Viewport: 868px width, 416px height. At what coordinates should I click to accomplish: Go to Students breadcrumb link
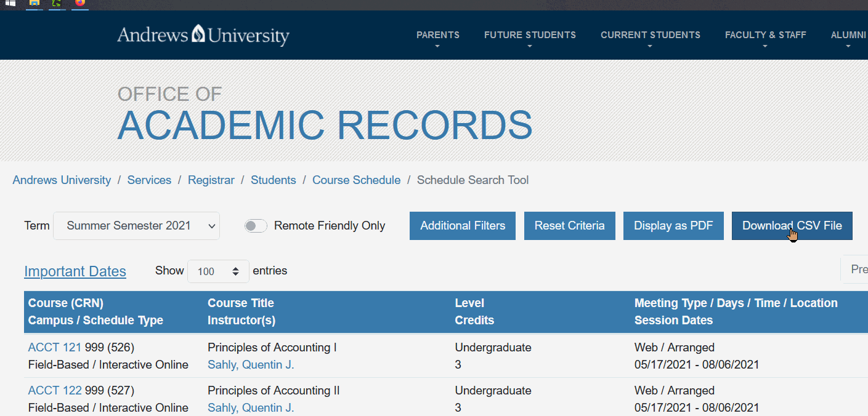tap(274, 180)
